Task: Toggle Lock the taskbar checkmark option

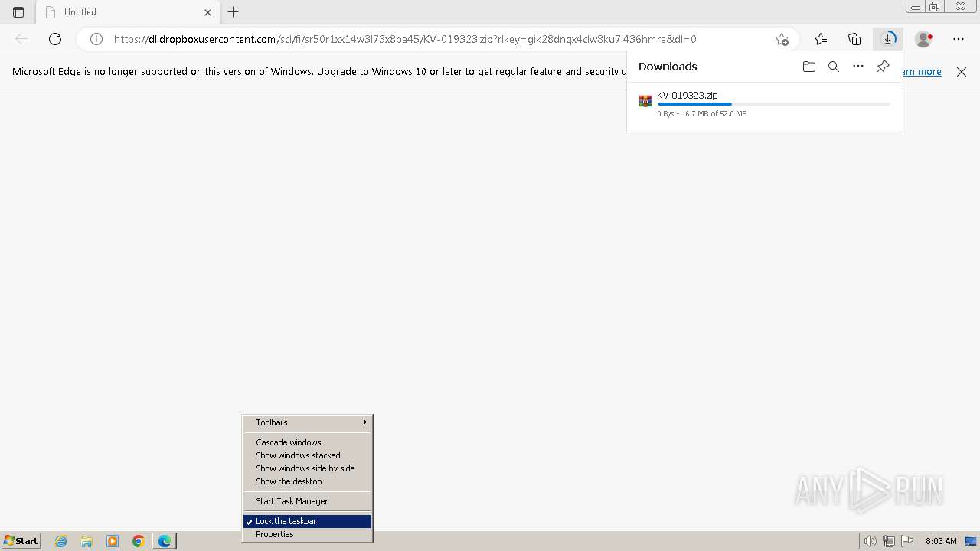Action: pos(307,521)
